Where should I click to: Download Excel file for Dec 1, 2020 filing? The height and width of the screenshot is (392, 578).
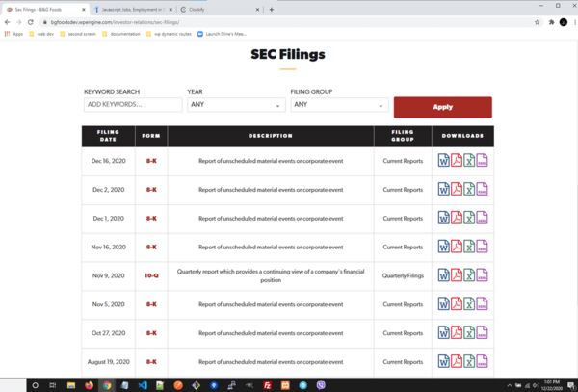[x=469, y=218]
